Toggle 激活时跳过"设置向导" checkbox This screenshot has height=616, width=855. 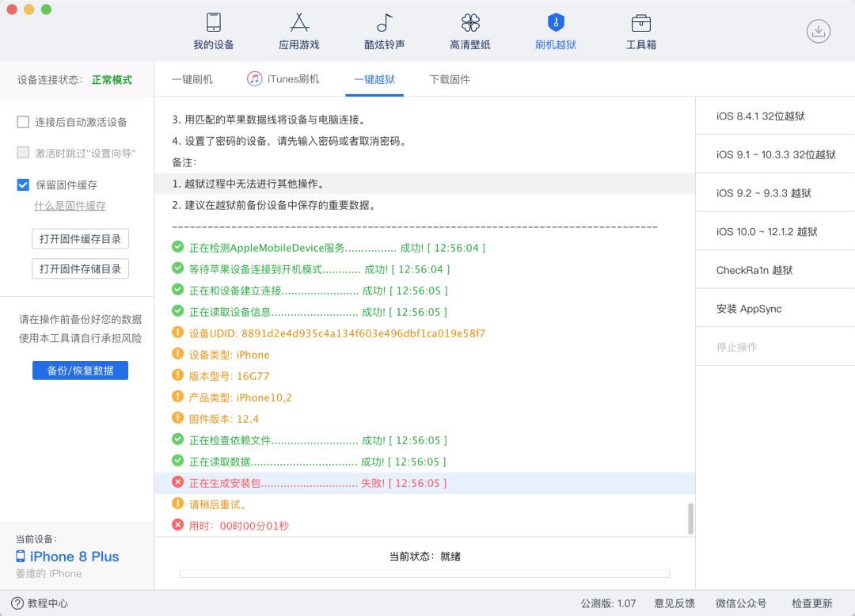(23, 153)
